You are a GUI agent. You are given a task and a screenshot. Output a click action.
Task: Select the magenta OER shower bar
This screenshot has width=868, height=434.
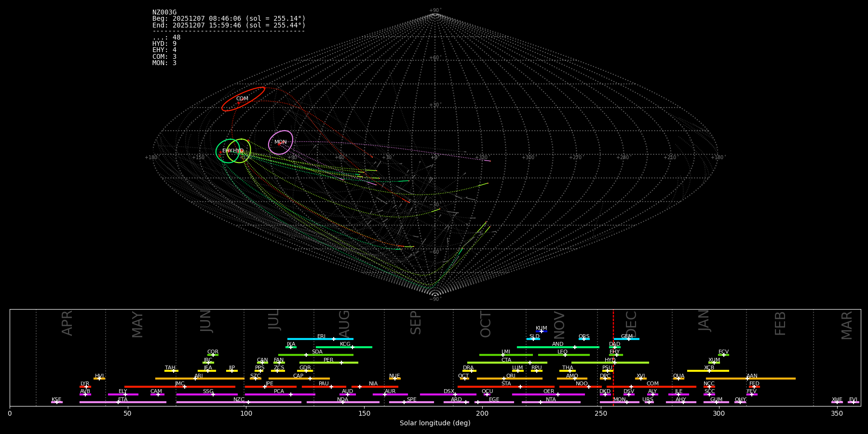pyautogui.click(x=548, y=394)
